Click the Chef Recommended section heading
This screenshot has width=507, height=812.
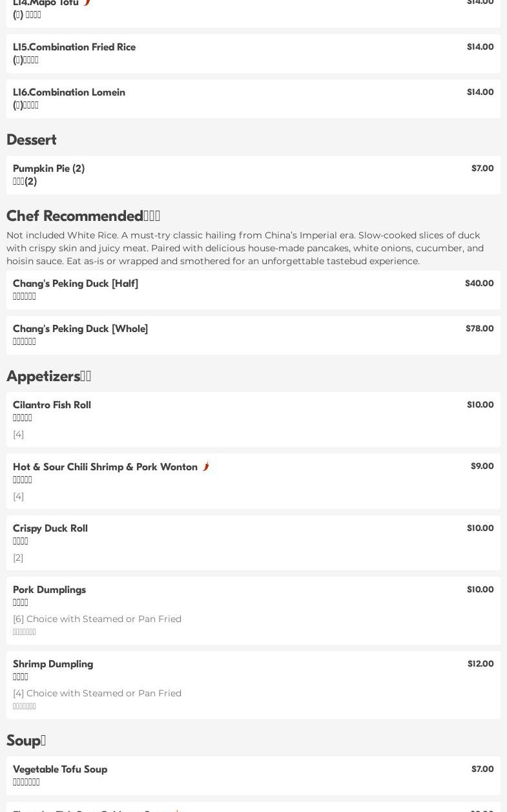(83, 216)
